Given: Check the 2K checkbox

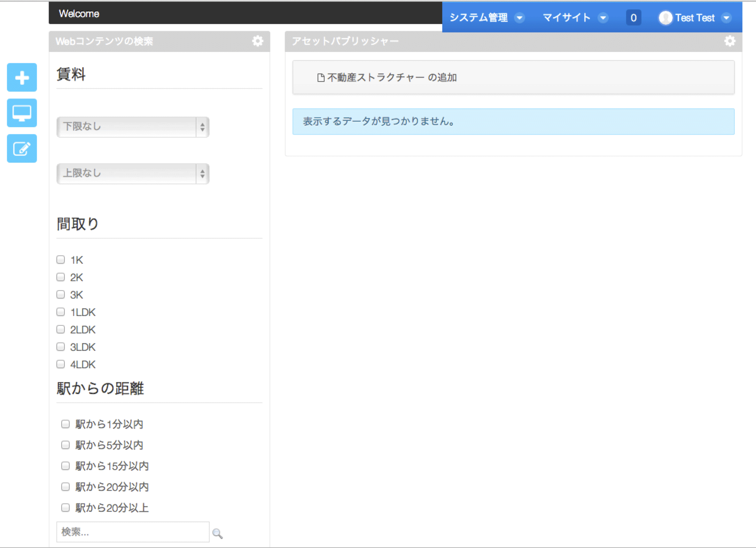Looking at the screenshot, I should 61,277.
